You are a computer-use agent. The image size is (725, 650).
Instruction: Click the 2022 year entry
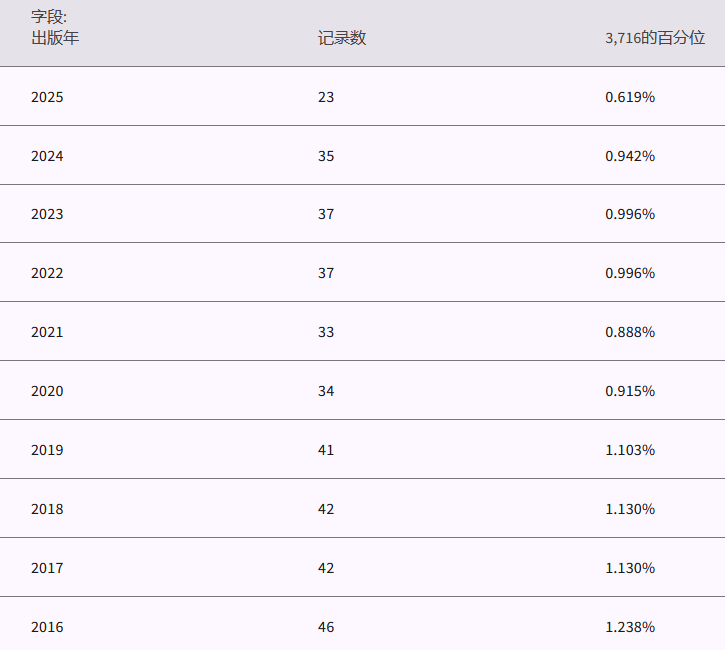(x=47, y=273)
